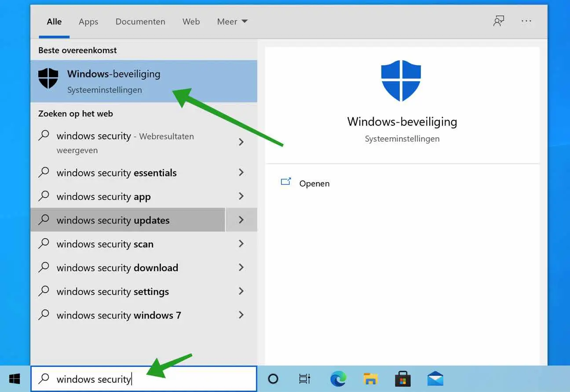Viewport: 570px width, 392px height.
Task: Click in the 'windows security' search field
Action: point(144,379)
